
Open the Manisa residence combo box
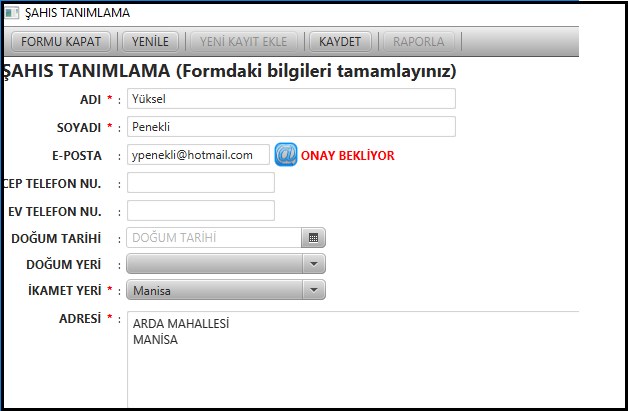226,290
